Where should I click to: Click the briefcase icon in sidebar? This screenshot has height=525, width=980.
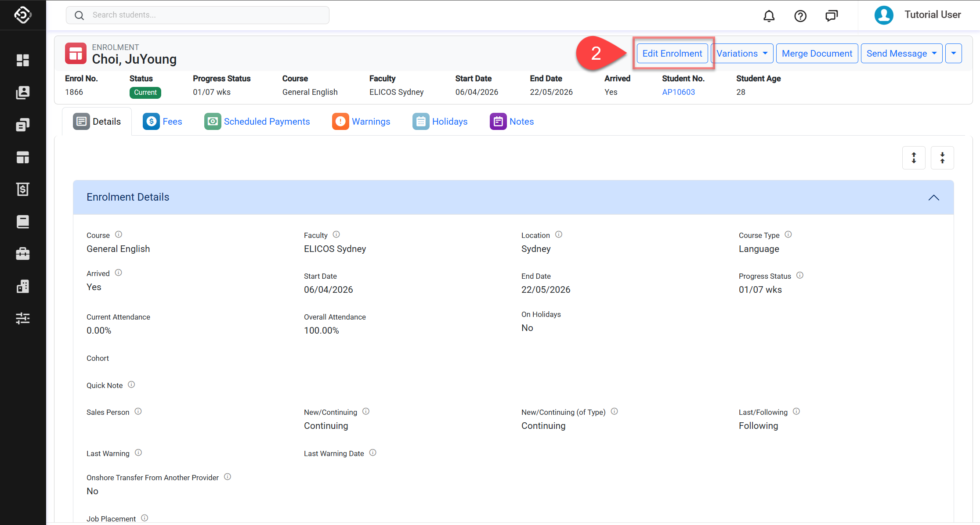(23, 254)
